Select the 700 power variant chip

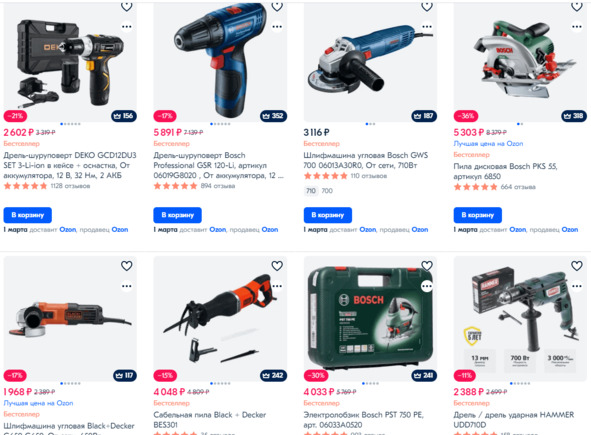(327, 191)
